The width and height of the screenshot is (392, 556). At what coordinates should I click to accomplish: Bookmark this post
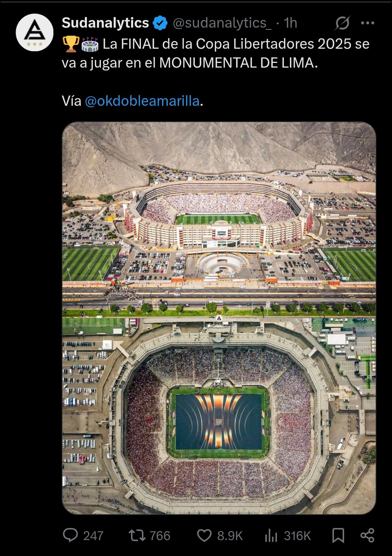pos(338,535)
